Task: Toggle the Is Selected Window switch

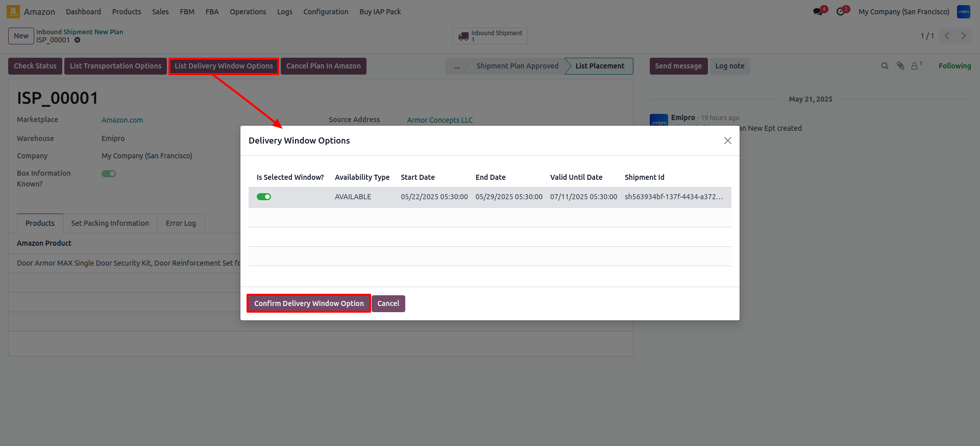Action: pyautogui.click(x=264, y=197)
